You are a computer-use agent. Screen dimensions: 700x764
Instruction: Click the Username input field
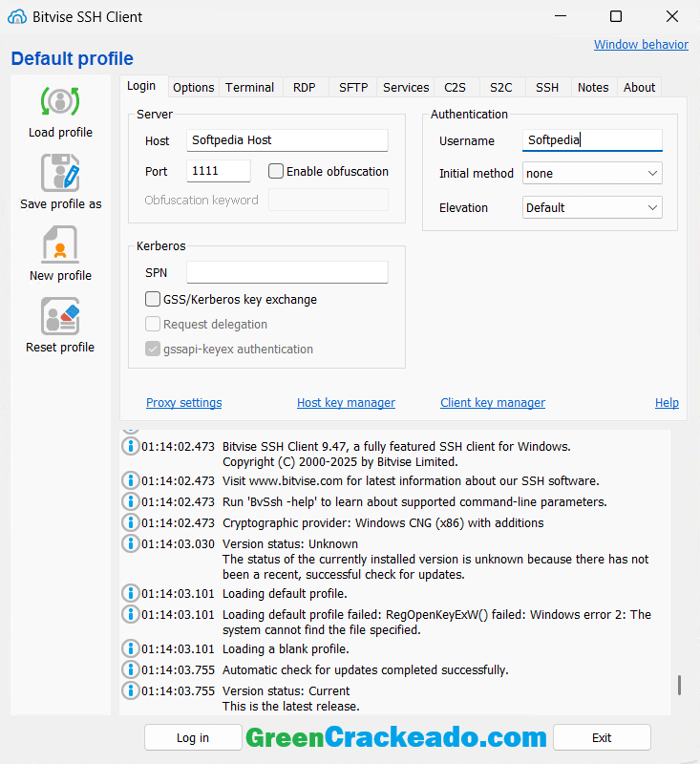tap(592, 140)
